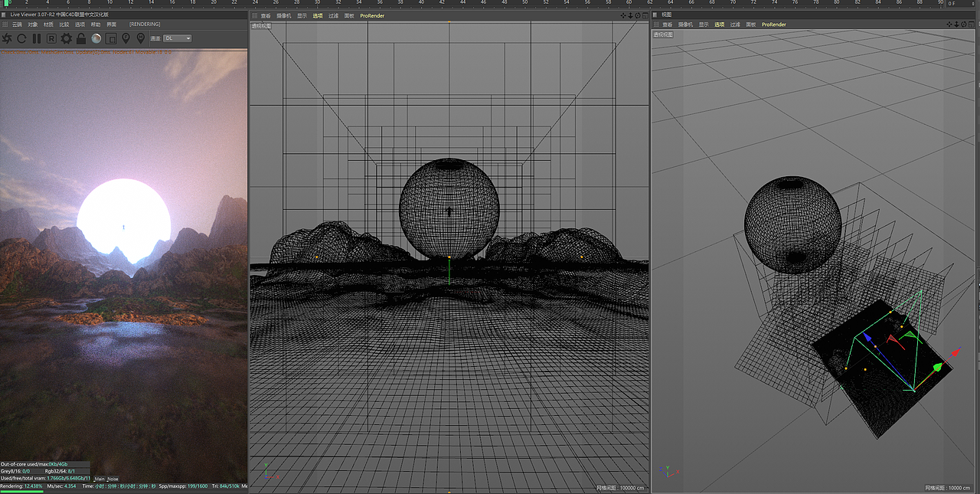Image resolution: width=980 pixels, height=494 pixels.
Task: Click the move-camera cross icon in center viewport
Action: 623,15
